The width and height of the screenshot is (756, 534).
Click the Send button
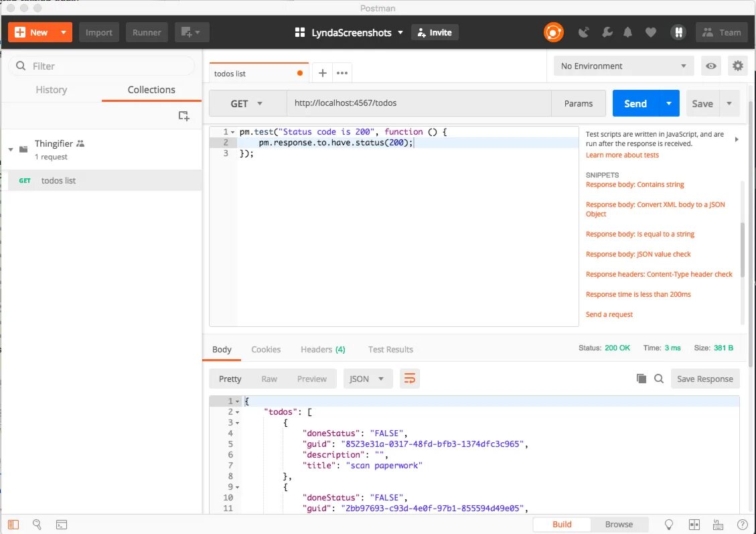635,103
